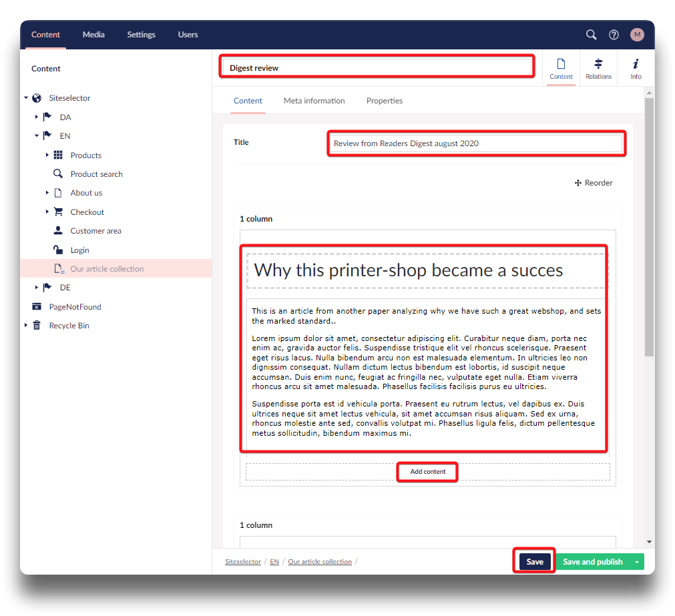Click the Content sidebar heading
Image resolution: width=675 pixels, height=616 pixels.
coord(45,69)
